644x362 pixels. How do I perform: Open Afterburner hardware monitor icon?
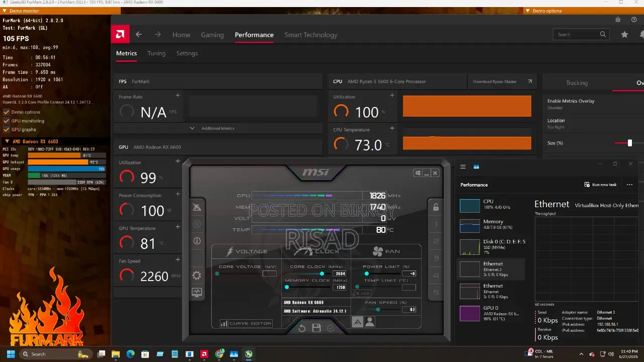point(197,292)
